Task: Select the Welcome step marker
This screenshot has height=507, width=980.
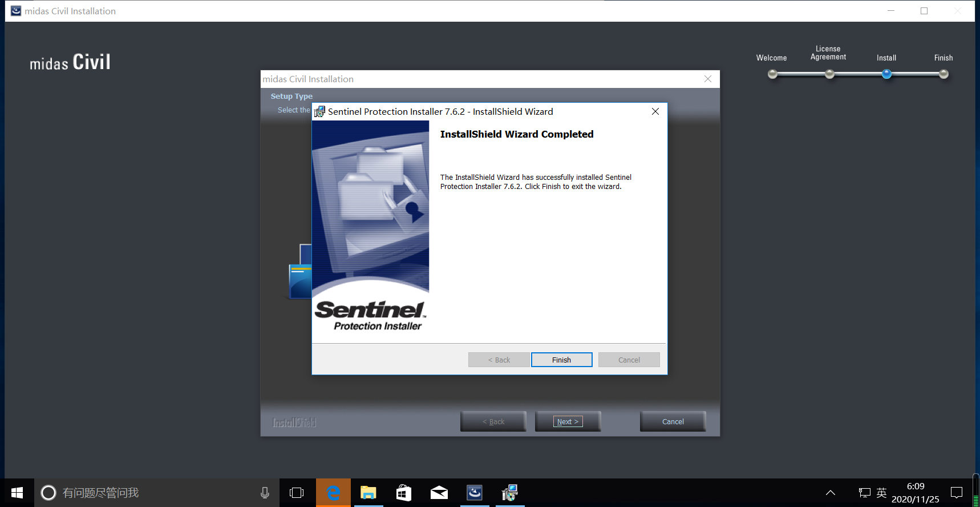Action: coord(772,74)
